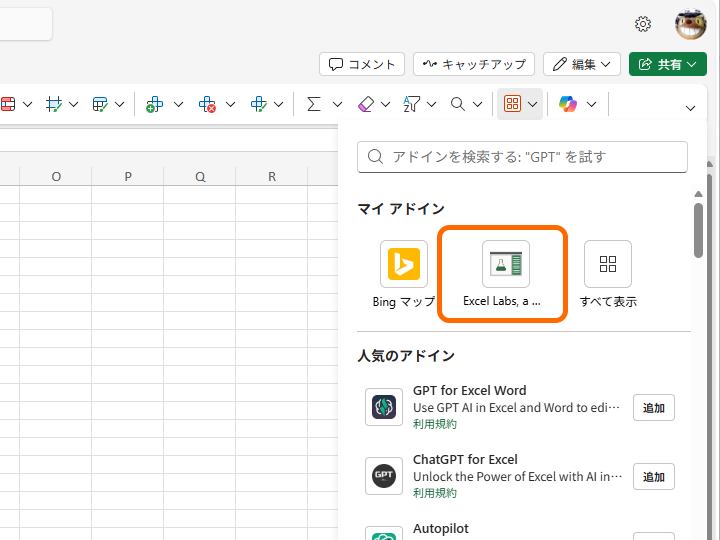Click the find magnifier icon
The height and width of the screenshot is (540, 720).
(x=457, y=104)
